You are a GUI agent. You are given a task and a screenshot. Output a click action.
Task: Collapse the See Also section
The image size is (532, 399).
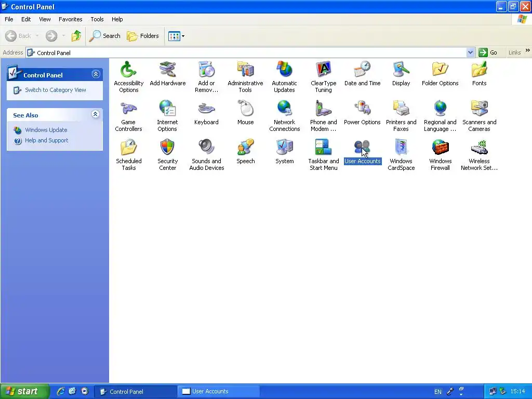[x=96, y=114]
